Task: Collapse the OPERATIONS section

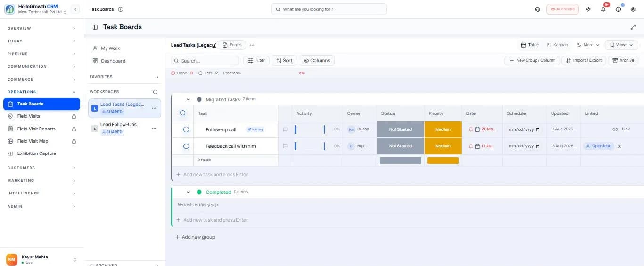Action: pyautogui.click(x=41, y=92)
